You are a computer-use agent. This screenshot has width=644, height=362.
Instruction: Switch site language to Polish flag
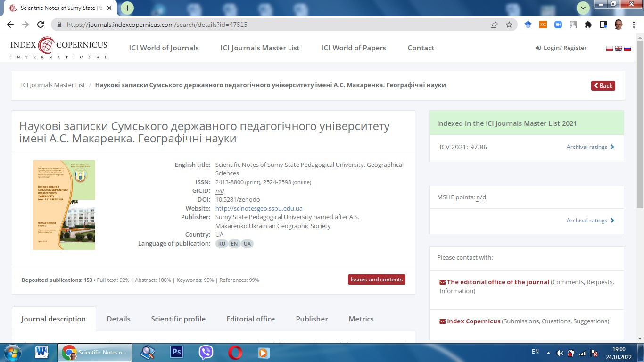tap(609, 48)
